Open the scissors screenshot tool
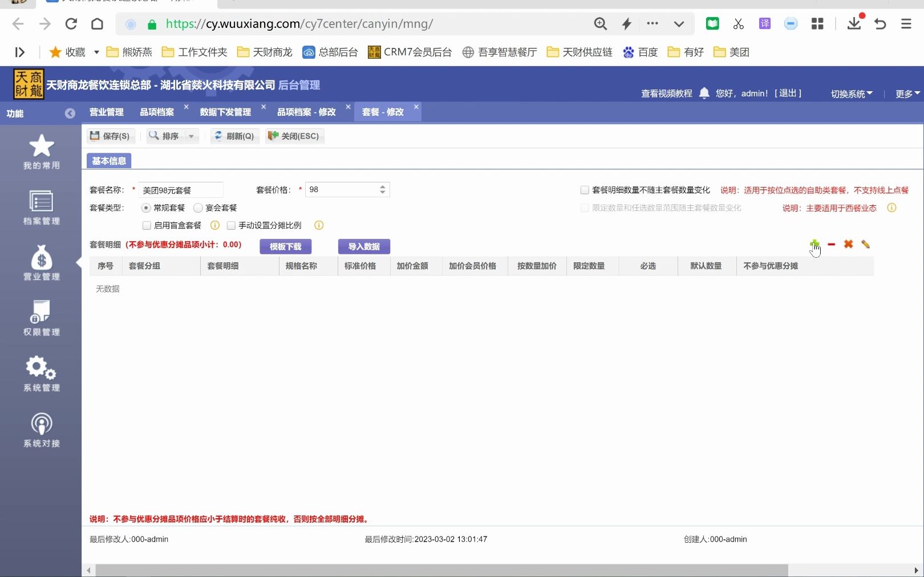The image size is (924, 577). (x=739, y=24)
